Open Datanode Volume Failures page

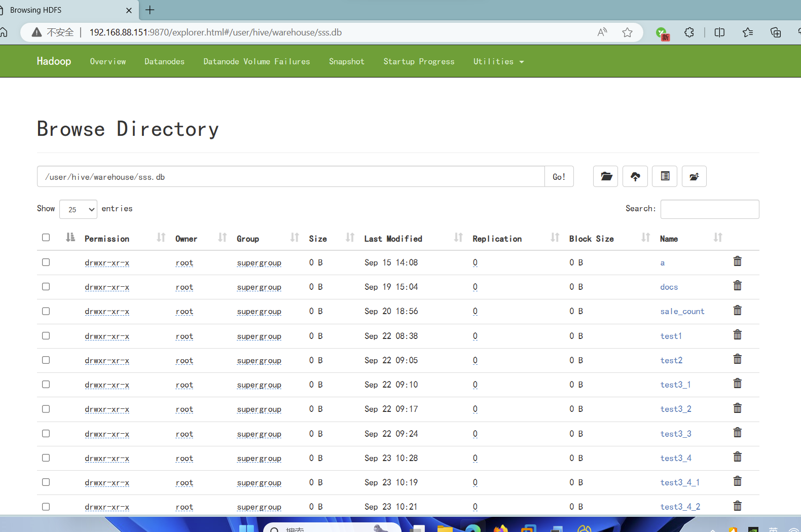tap(257, 61)
